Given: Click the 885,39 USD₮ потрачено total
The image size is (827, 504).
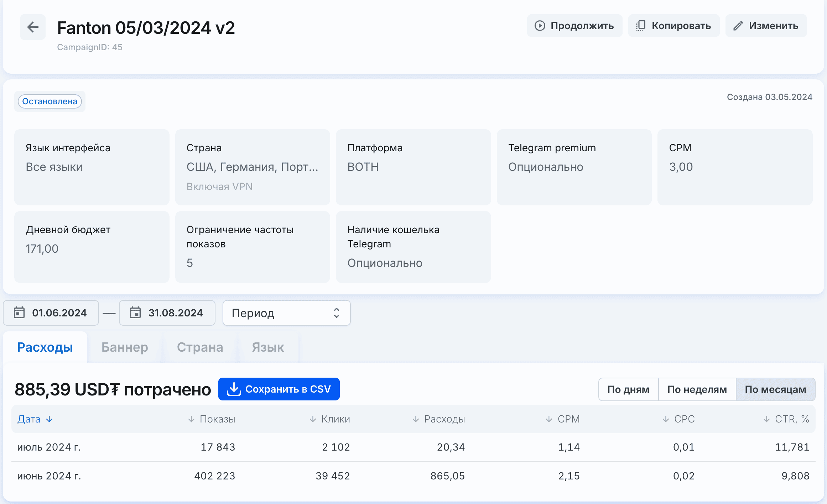Looking at the screenshot, I should pyautogui.click(x=113, y=389).
